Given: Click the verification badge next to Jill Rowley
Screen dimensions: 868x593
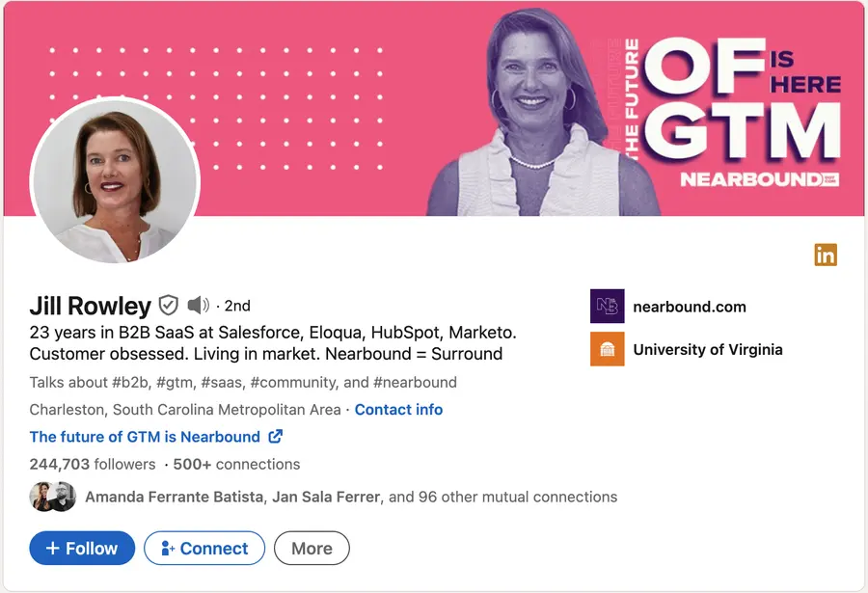Looking at the screenshot, I should (170, 306).
